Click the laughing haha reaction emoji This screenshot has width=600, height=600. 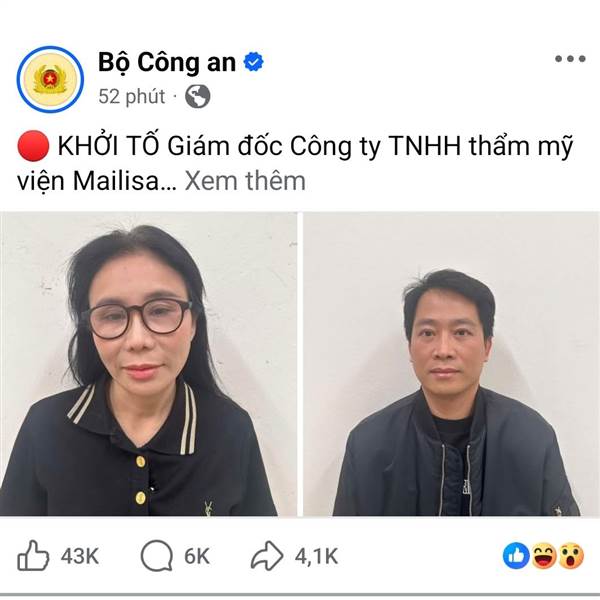click(x=544, y=556)
